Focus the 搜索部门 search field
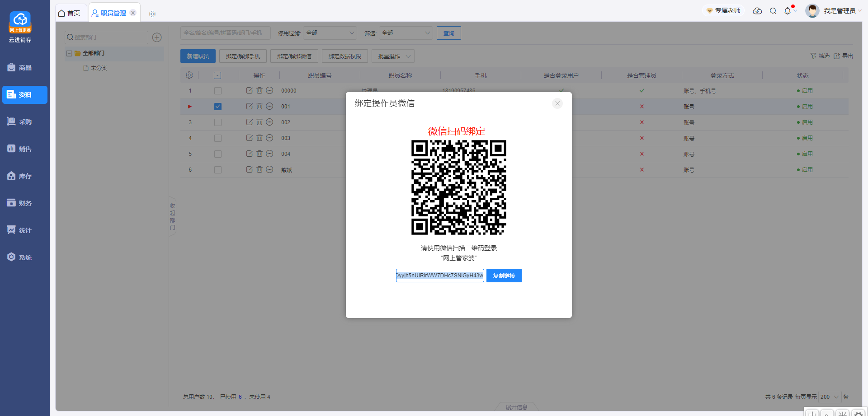Viewport: 868px width, 416px height. click(106, 37)
